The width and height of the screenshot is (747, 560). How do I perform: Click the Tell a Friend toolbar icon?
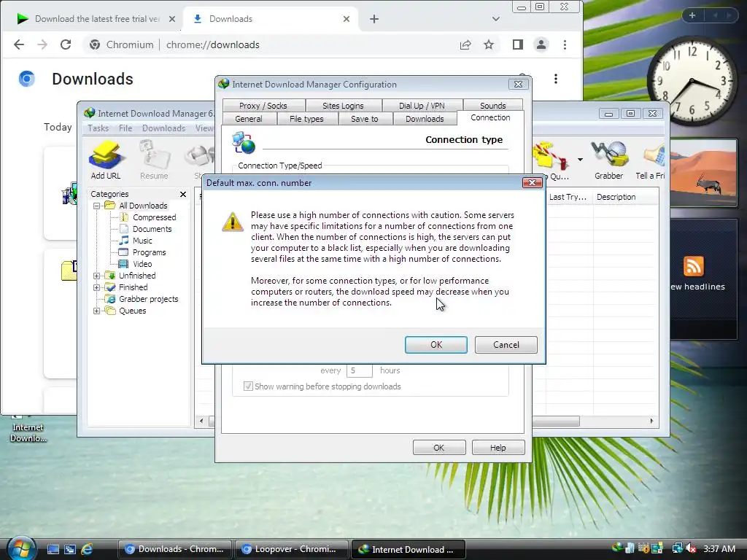(x=651, y=160)
